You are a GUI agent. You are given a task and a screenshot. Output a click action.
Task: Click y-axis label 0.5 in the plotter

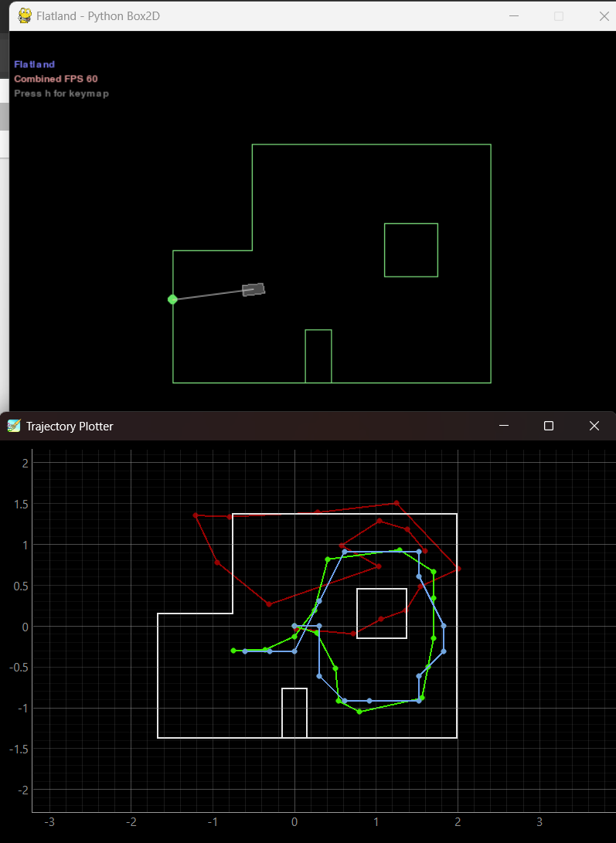tap(21, 586)
